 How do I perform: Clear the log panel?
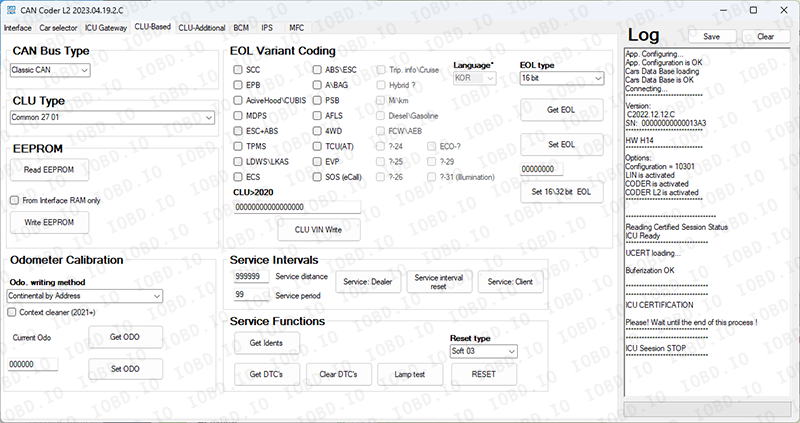point(766,36)
